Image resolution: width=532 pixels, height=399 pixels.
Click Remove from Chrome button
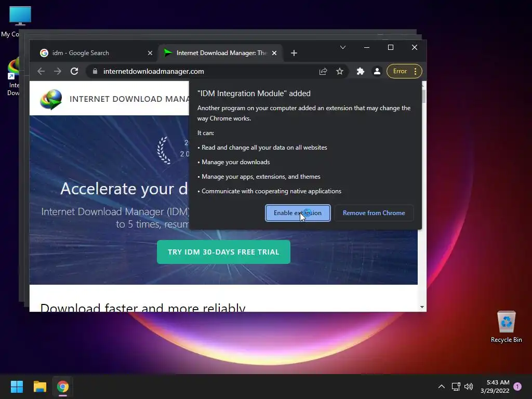[374, 213]
